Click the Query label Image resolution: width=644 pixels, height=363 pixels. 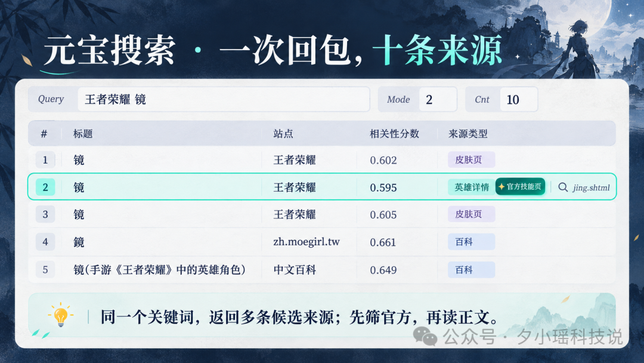pyautogui.click(x=51, y=99)
